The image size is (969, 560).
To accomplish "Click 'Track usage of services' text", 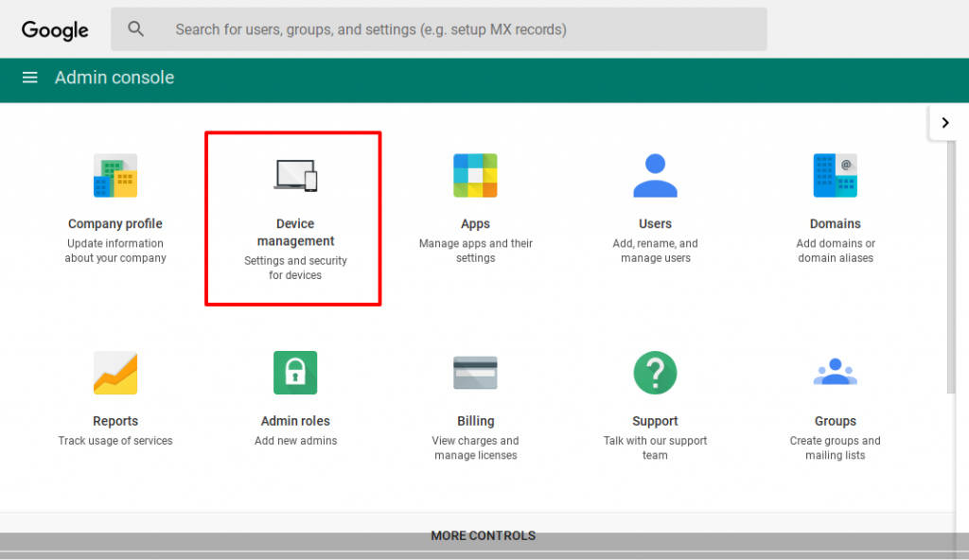I will (115, 441).
